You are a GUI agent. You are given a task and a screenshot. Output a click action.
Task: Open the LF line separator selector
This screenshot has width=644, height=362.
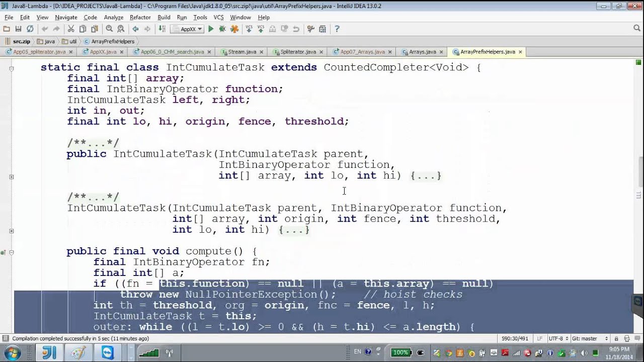(x=539, y=338)
